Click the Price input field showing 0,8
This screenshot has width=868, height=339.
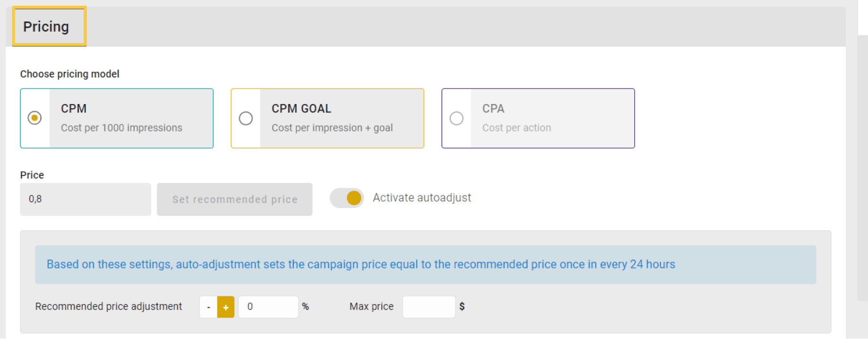tap(86, 199)
